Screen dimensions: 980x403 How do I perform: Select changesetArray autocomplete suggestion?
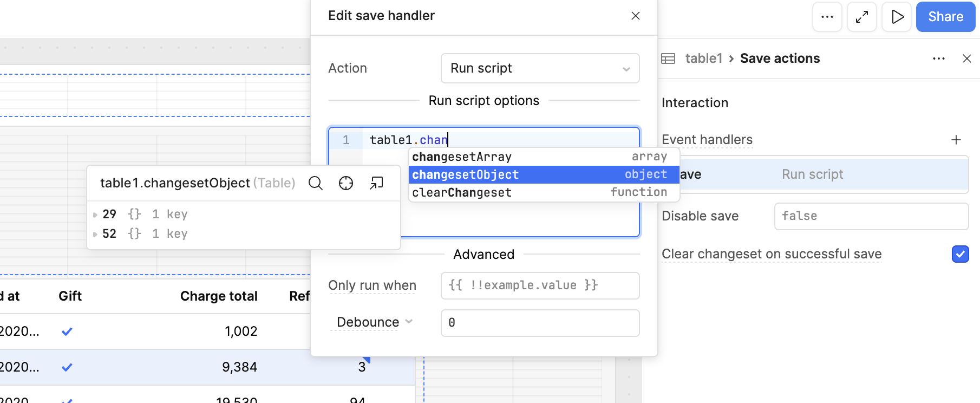tap(461, 157)
